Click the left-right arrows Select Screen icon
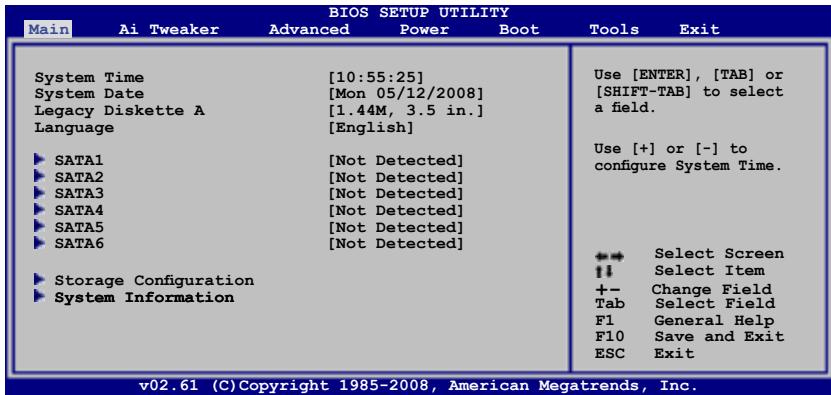This screenshot has height=395, width=831. [x=609, y=257]
